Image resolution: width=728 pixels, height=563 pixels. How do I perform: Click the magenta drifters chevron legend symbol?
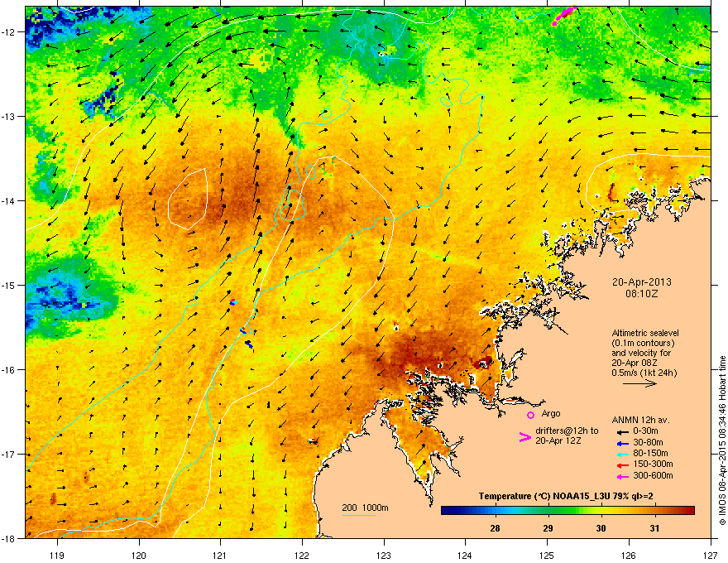[524, 437]
